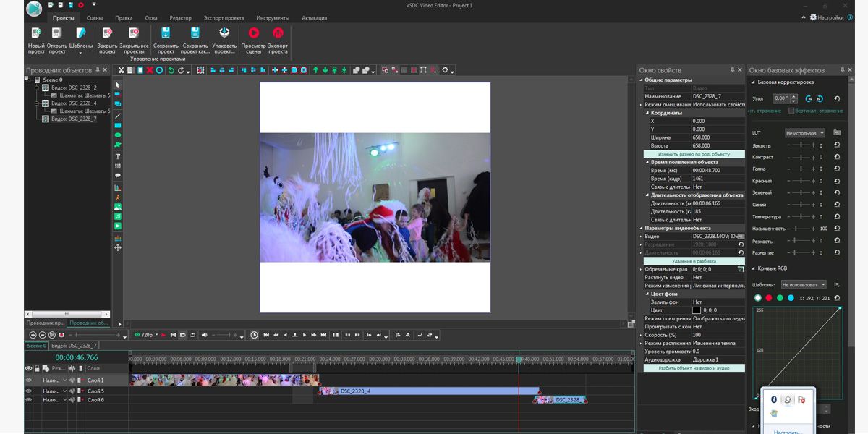Image resolution: width=868 pixels, height=434 pixels.
Task: Click the red X delete icon
Action: (x=150, y=70)
